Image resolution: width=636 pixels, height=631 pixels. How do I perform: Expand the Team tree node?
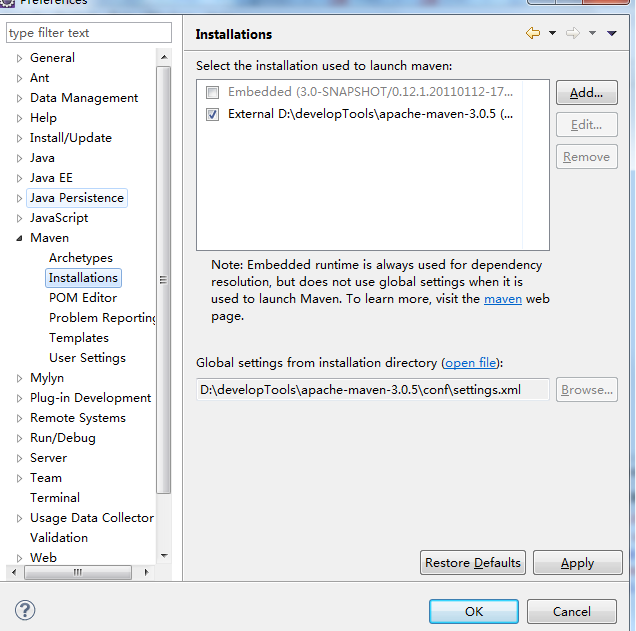click(x=19, y=478)
